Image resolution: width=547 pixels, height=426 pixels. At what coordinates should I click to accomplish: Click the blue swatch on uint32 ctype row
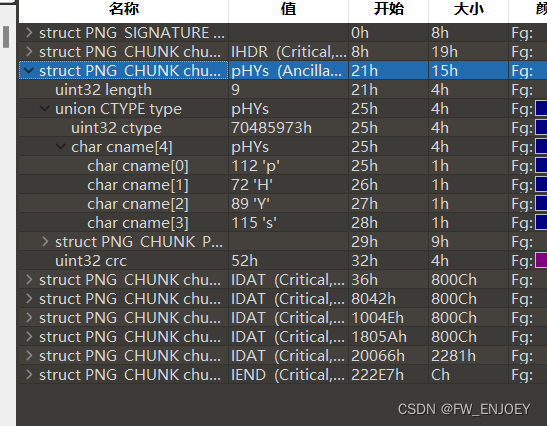tap(541, 127)
